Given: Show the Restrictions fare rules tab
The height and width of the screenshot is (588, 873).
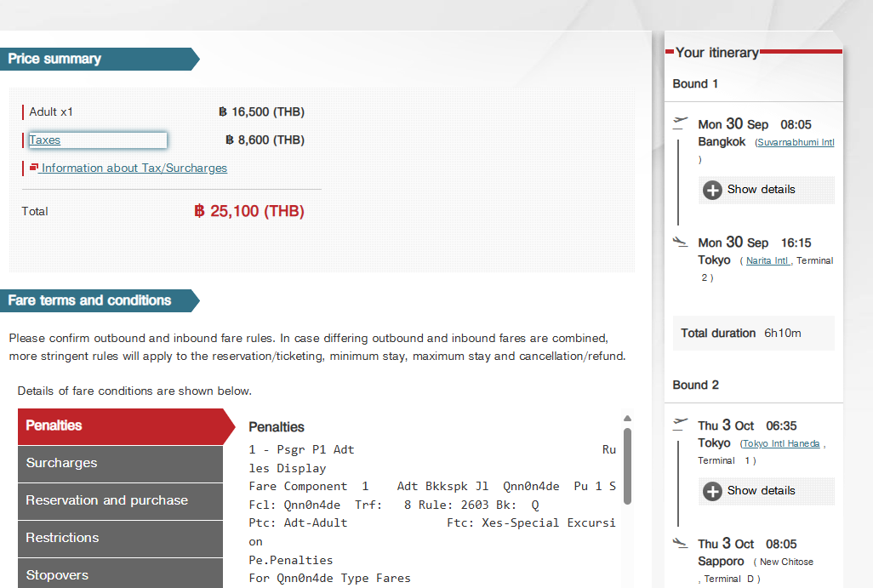Looking at the screenshot, I should tap(120, 539).
